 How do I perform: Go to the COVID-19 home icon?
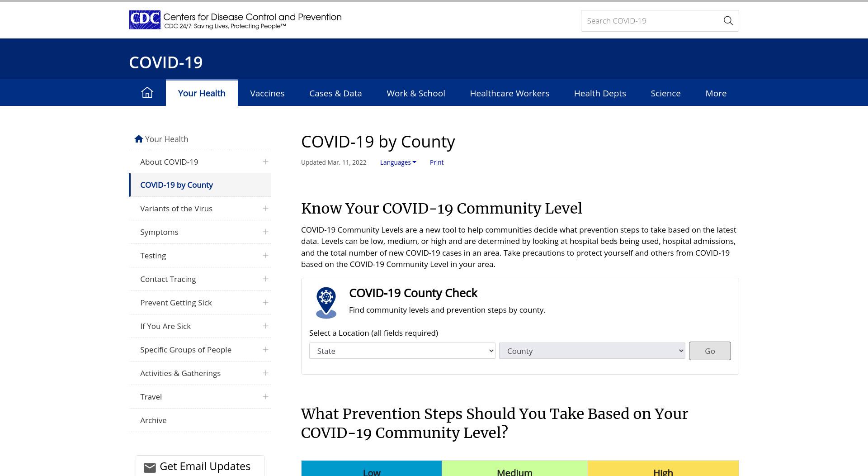click(x=147, y=93)
